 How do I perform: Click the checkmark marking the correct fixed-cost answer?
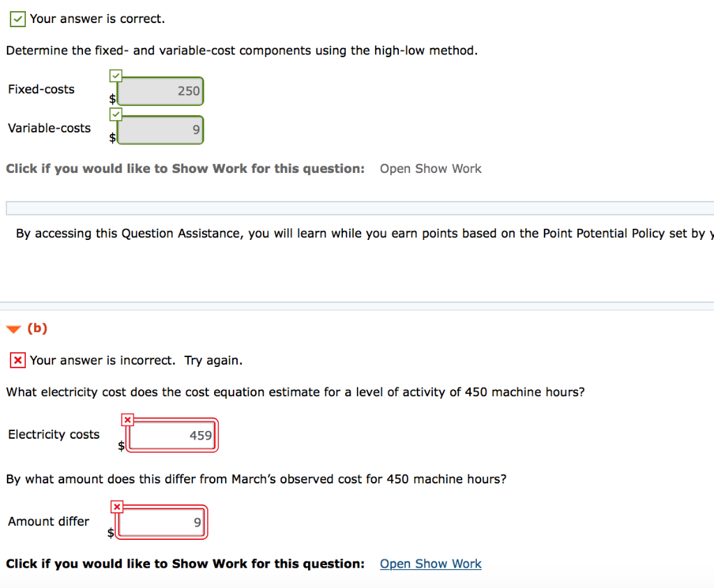tap(116, 75)
